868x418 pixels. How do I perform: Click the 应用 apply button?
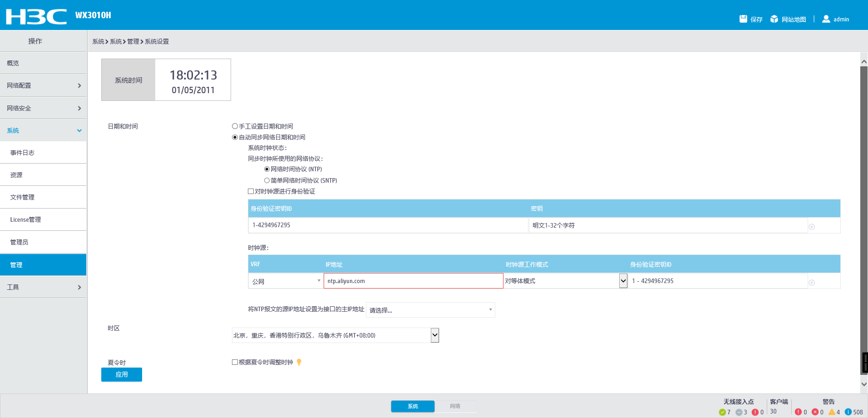click(122, 374)
